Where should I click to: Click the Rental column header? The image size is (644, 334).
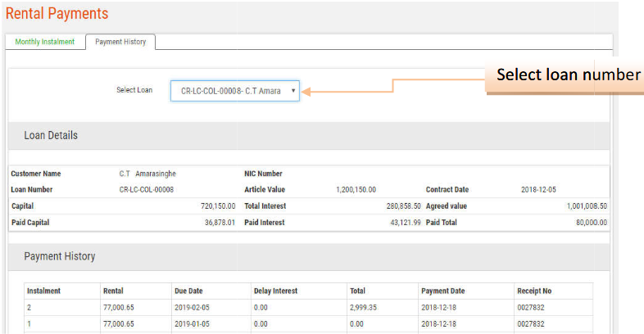(113, 291)
